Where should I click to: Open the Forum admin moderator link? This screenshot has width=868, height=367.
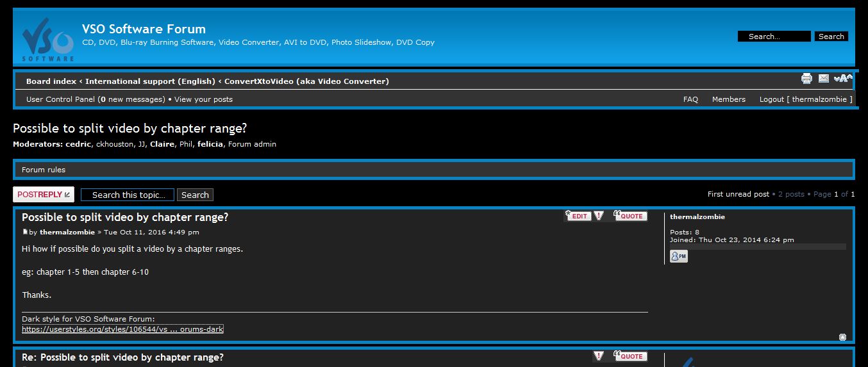click(x=252, y=144)
